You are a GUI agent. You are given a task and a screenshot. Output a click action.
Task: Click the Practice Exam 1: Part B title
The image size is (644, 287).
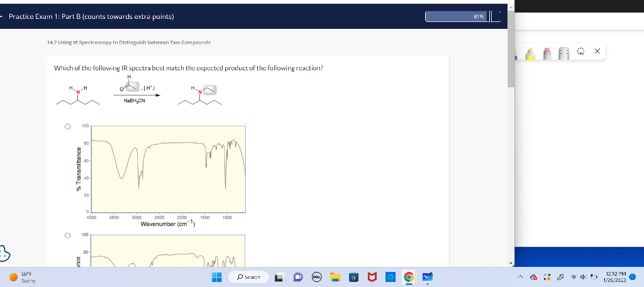91,16
